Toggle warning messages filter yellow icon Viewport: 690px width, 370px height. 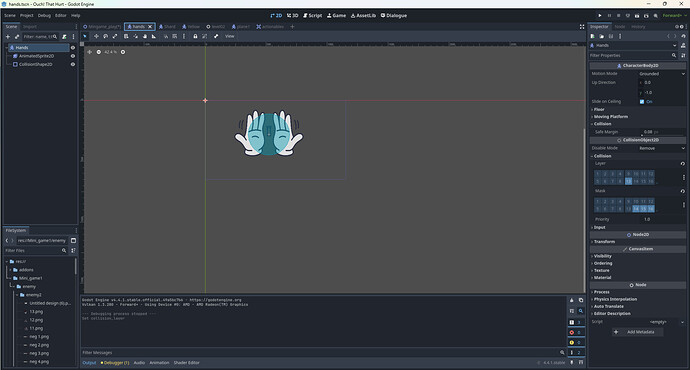pyautogui.click(x=576, y=342)
